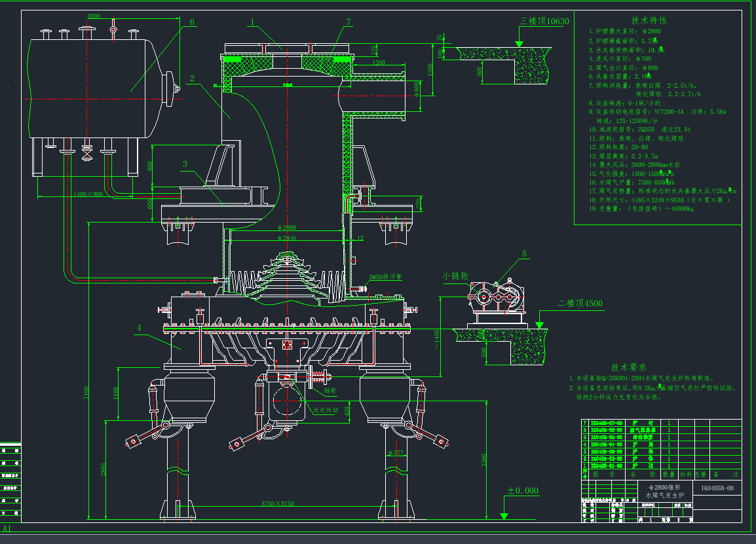Select part callout number 5 above gear reducer
The image size is (756, 544).
click(524, 253)
